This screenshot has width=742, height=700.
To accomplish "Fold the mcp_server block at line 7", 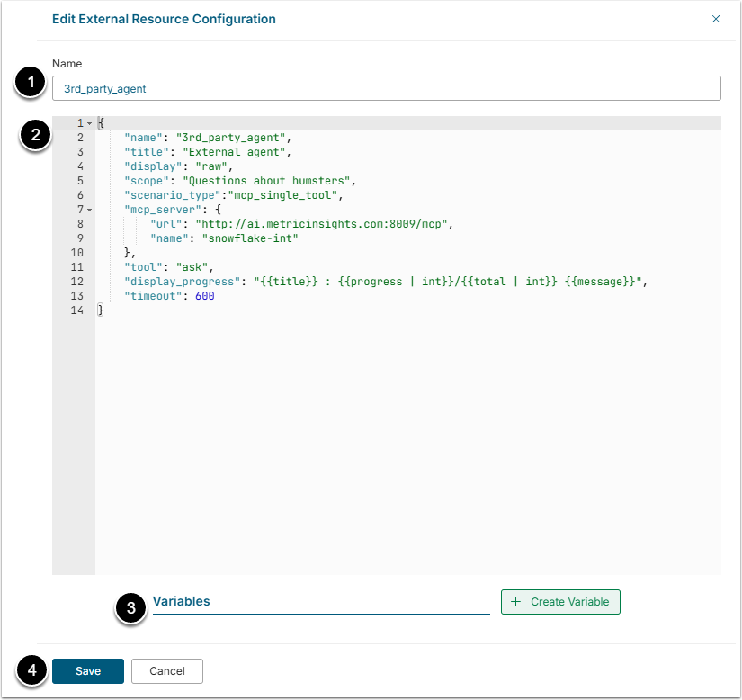I will [x=89, y=210].
